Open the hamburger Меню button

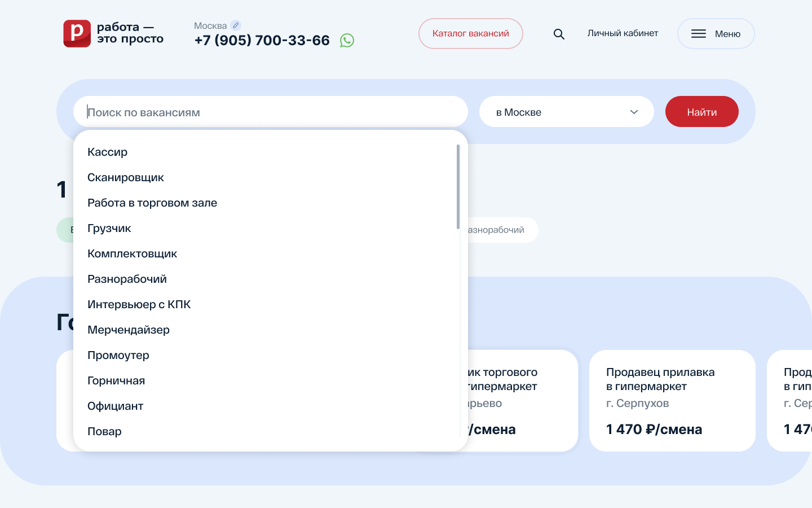pos(716,34)
